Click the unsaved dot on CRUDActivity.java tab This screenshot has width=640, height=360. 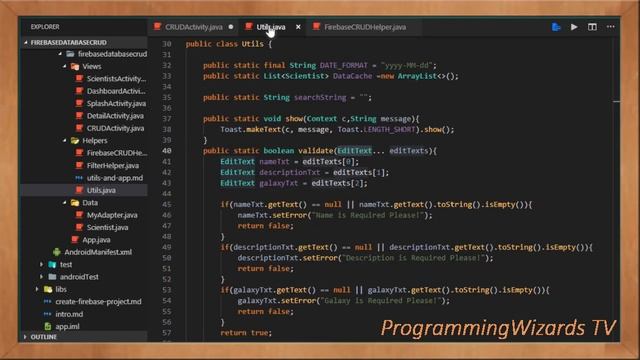click(x=231, y=27)
